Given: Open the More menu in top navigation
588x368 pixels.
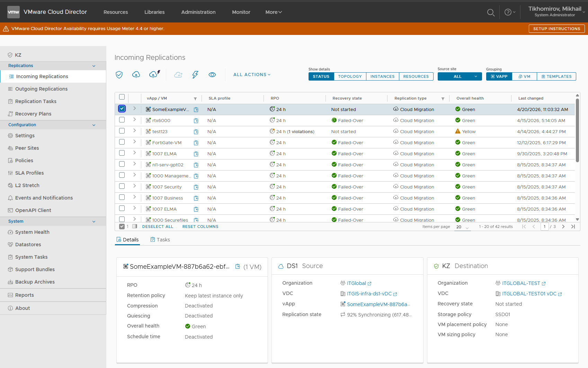Looking at the screenshot, I should coord(274,12).
